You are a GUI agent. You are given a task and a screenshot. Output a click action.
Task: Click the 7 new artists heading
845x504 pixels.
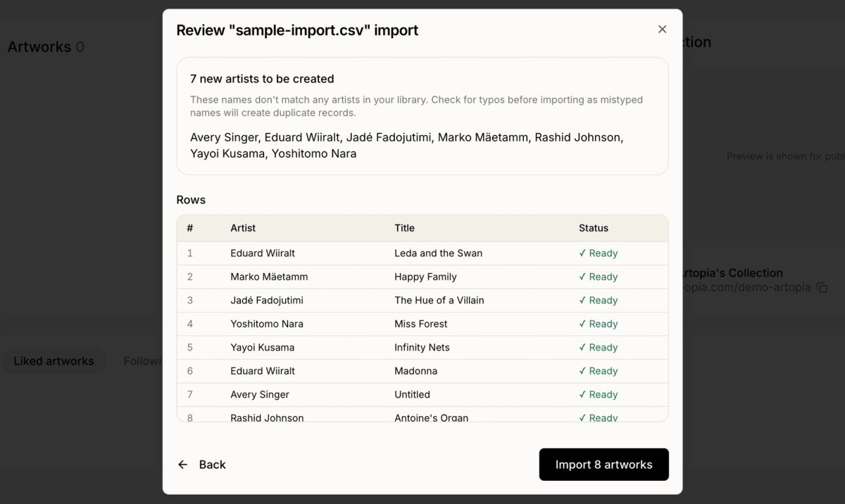[x=262, y=79]
